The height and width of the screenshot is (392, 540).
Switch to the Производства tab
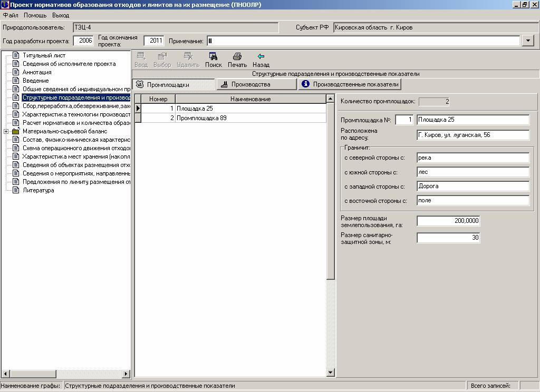(256, 84)
